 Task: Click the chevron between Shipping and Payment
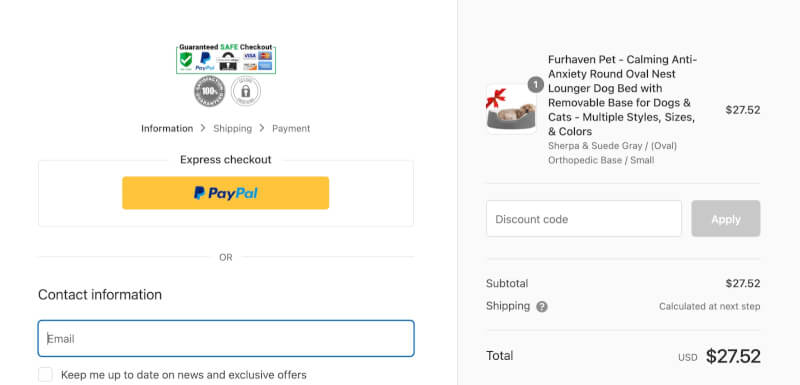262,128
